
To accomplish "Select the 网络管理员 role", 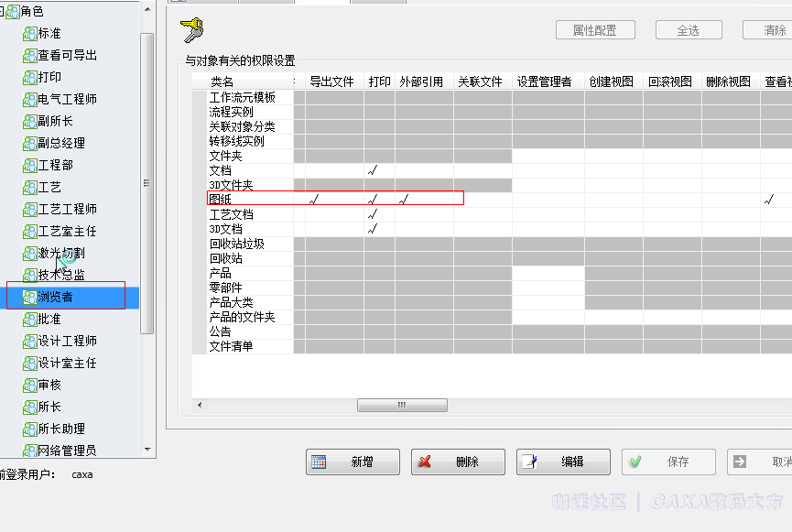I will (67, 451).
